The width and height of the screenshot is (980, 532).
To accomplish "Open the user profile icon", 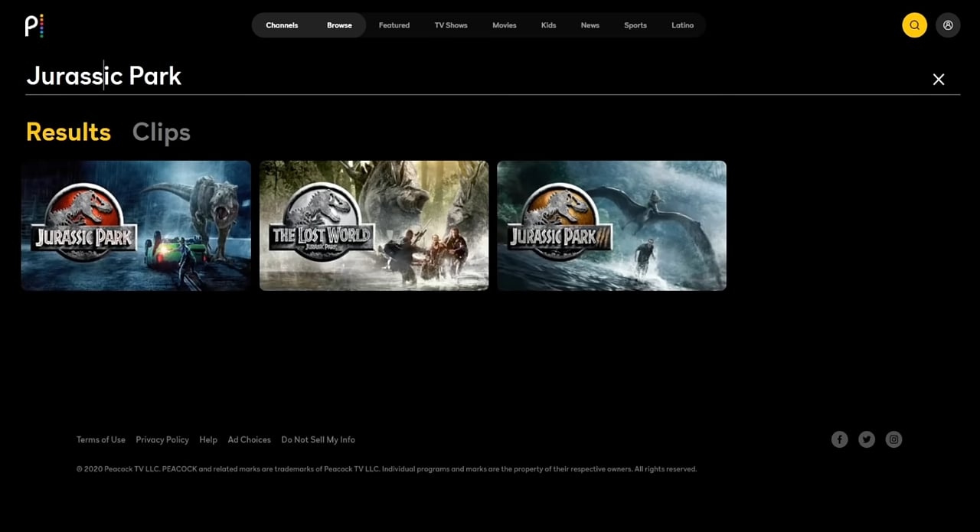I will (x=948, y=25).
